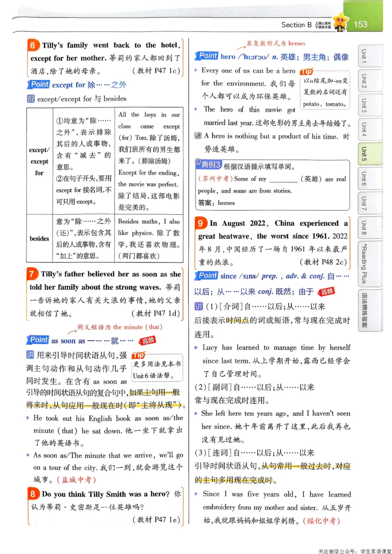The width and height of the screenshot is (392, 554).
Task: Select the Point badge next to 'hero'
Action: click(206, 56)
